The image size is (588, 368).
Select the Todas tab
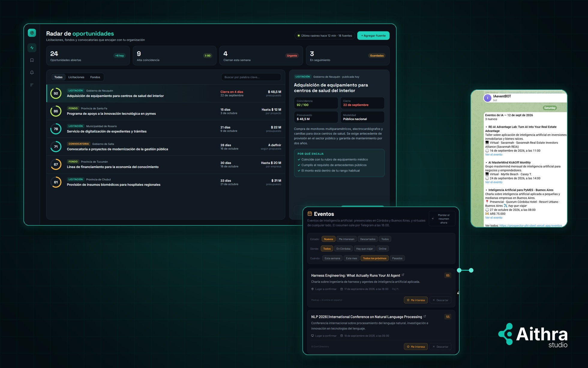tap(58, 77)
